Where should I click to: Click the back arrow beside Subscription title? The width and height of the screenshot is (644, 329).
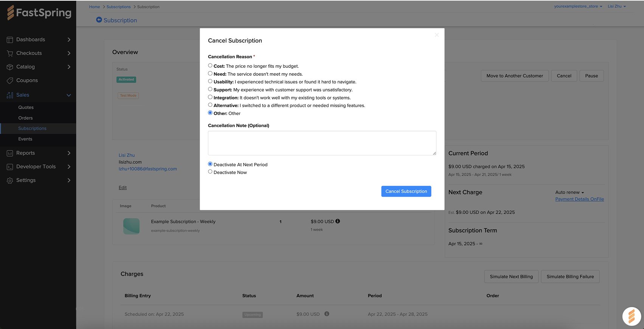point(99,20)
